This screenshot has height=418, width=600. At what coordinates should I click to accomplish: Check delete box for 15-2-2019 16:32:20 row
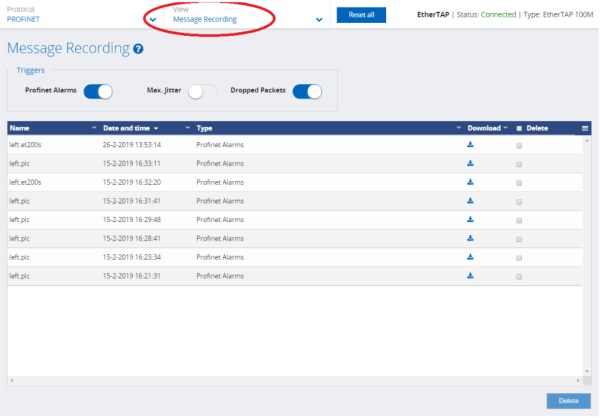click(x=519, y=183)
